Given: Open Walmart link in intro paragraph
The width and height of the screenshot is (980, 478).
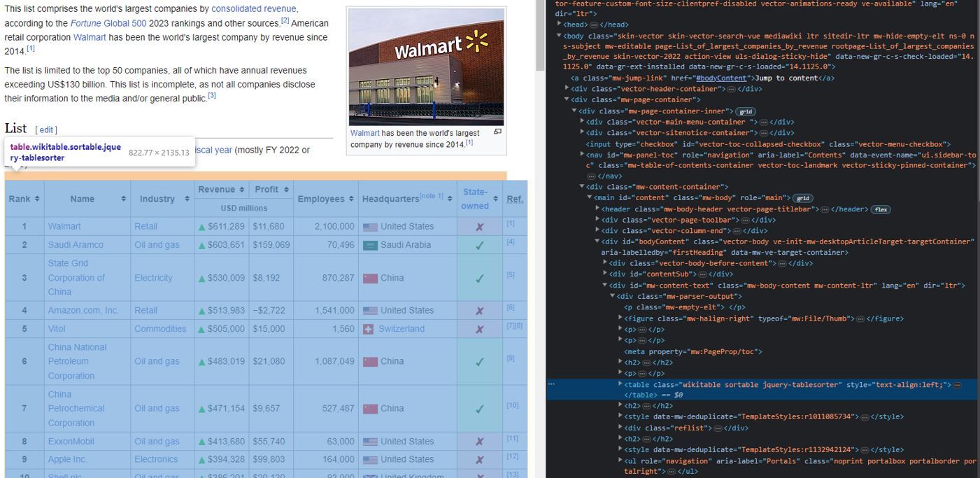Looking at the screenshot, I should point(89,37).
